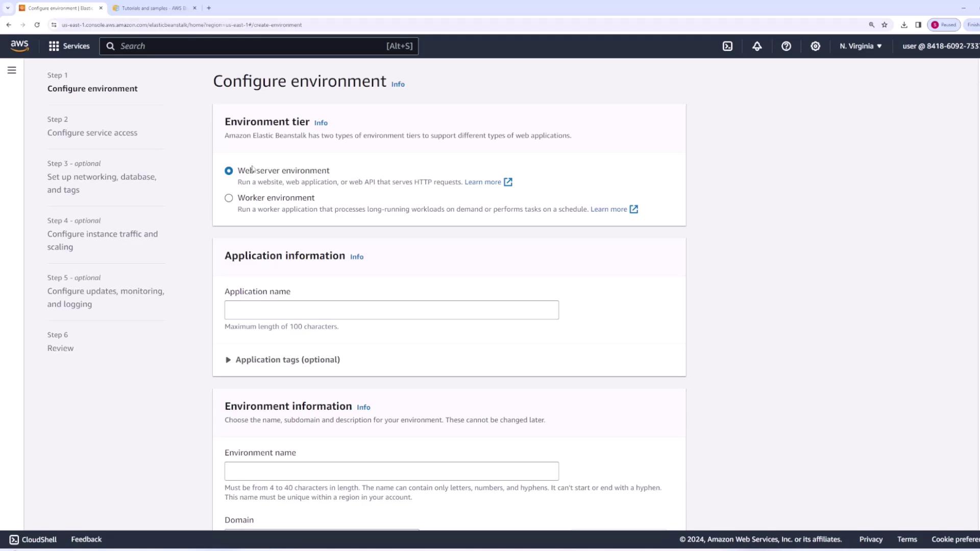Open CloudShell from the footer bar
980x551 pixels.
(x=33, y=539)
